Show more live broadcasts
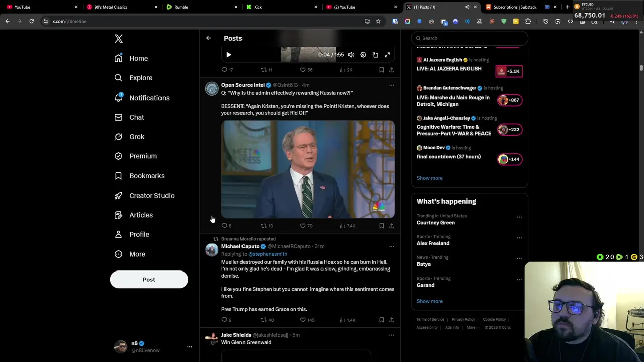Image resolution: width=644 pixels, height=362 pixels. [430, 178]
